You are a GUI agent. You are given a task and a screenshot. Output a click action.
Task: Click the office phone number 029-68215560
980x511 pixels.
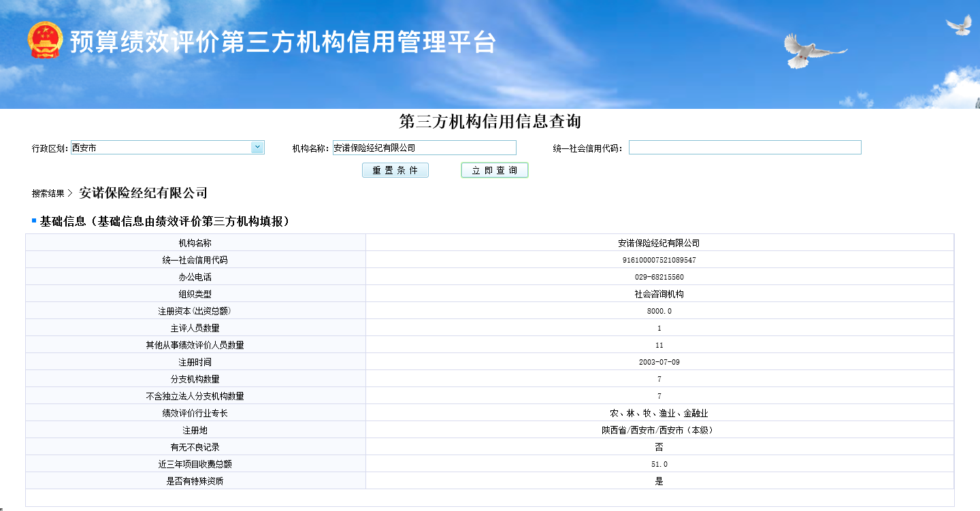tap(659, 277)
